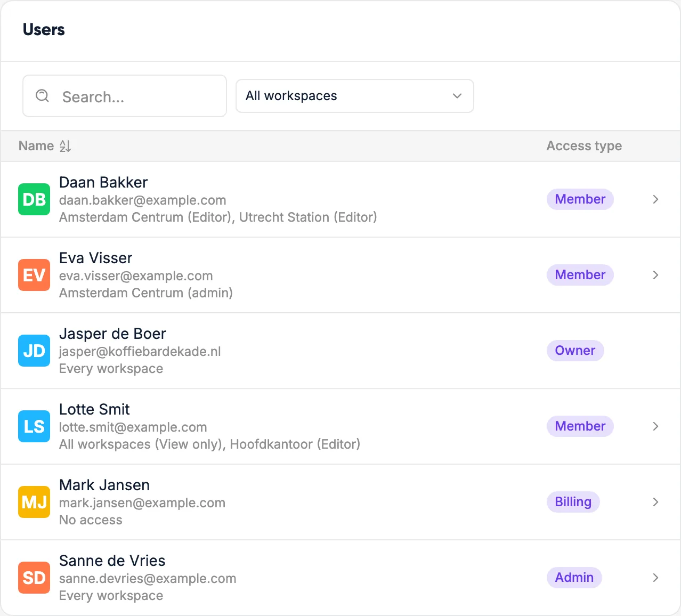Screen dimensions: 681x616
Task: Open Eva Visser row chevron
Action: tap(655, 275)
